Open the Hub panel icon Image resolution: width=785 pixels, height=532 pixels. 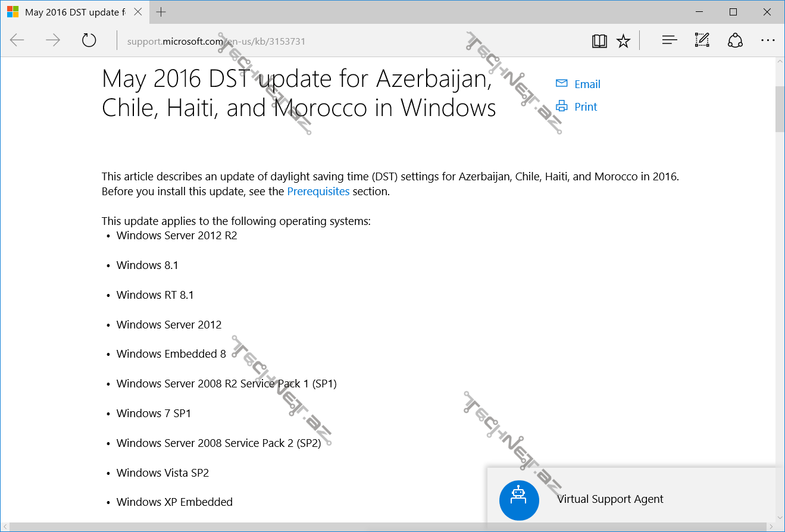point(670,40)
